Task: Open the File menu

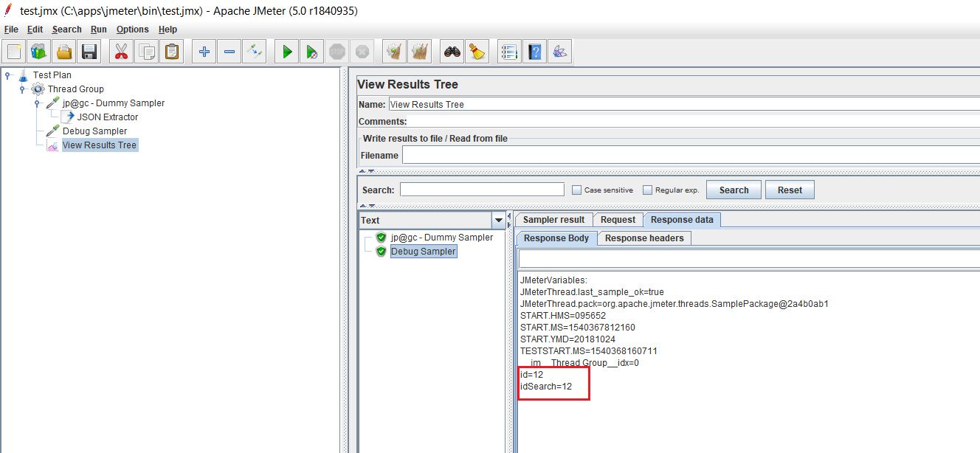Action: (x=11, y=30)
